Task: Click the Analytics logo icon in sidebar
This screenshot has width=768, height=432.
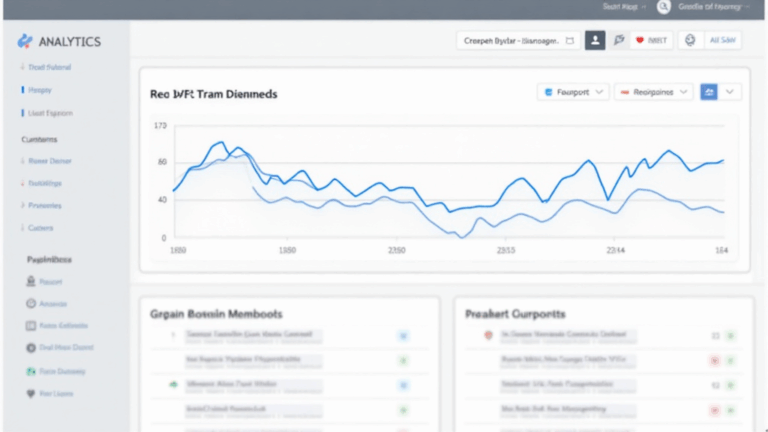Action: coord(25,41)
